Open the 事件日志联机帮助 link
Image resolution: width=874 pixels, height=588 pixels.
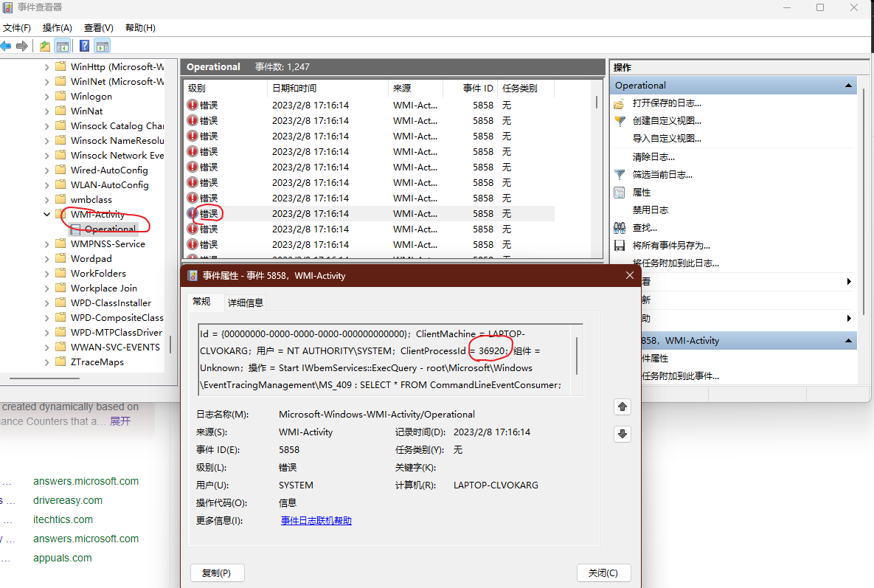[x=316, y=521]
